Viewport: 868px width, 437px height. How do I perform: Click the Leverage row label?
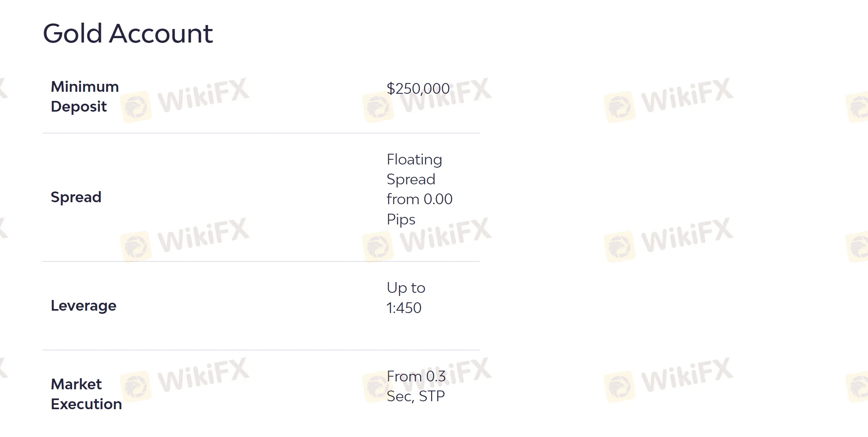(x=83, y=306)
